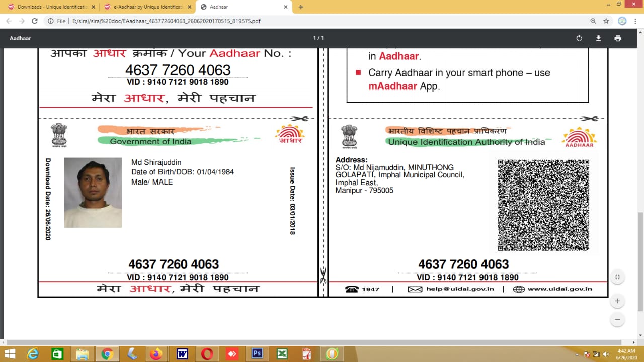Close the Downloads - Unique Identification tab
The height and width of the screenshot is (362, 644).
click(x=93, y=7)
